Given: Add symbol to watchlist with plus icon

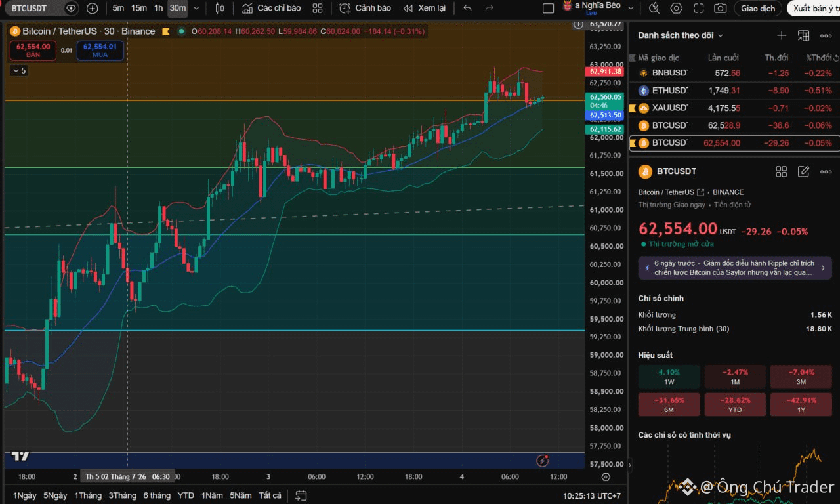Looking at the screenshot, I should tap(782, 35).
